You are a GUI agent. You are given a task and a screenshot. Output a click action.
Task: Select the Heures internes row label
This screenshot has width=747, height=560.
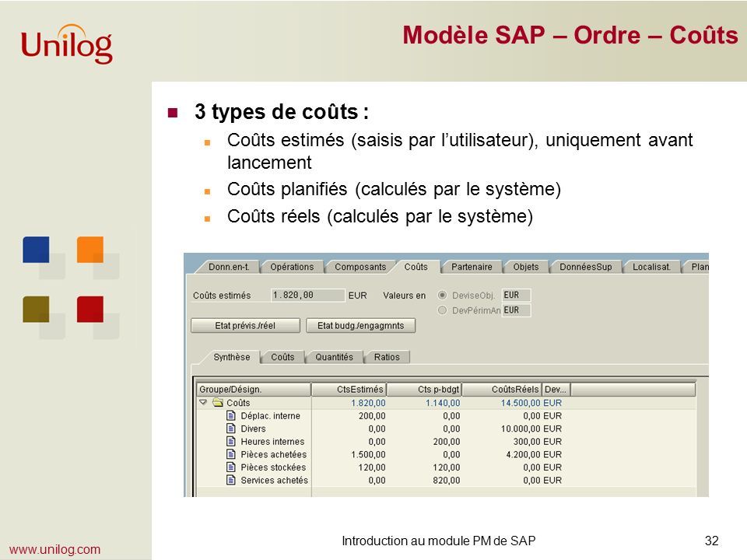[272, 442]
